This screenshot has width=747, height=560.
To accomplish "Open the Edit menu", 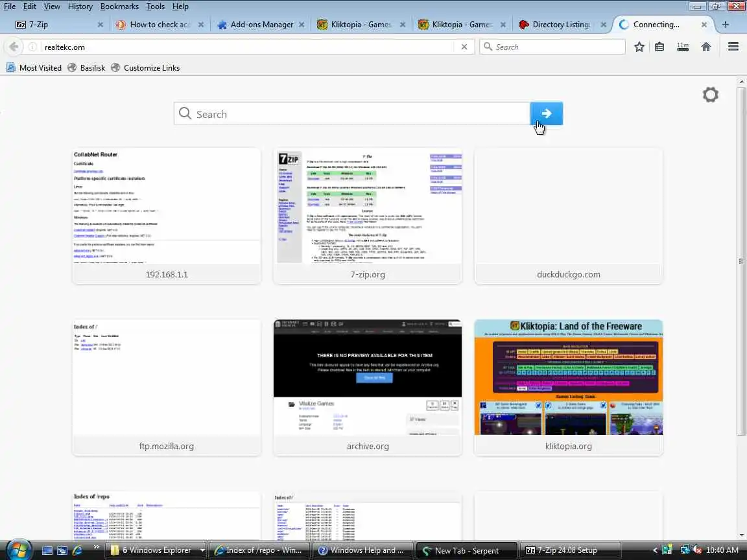I will coord(30,6).
